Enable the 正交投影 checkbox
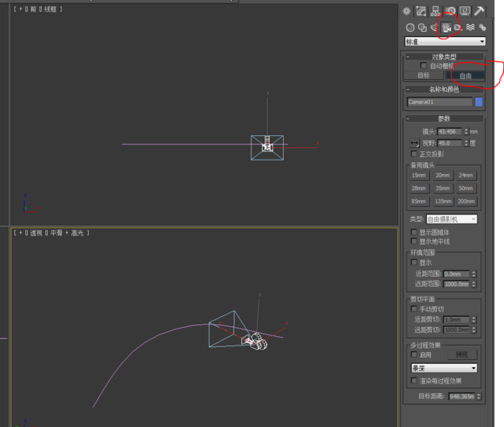 (414, 154)
